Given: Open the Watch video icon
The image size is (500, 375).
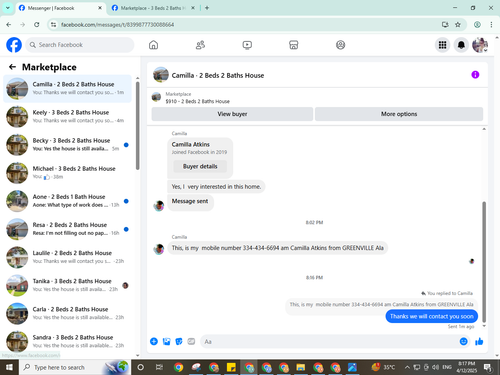Looking at the screenshot, I should point(247,45).
